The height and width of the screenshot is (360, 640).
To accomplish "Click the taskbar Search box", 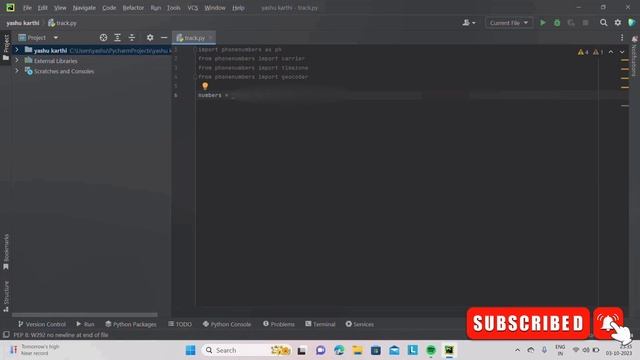I will click(246, 350).
